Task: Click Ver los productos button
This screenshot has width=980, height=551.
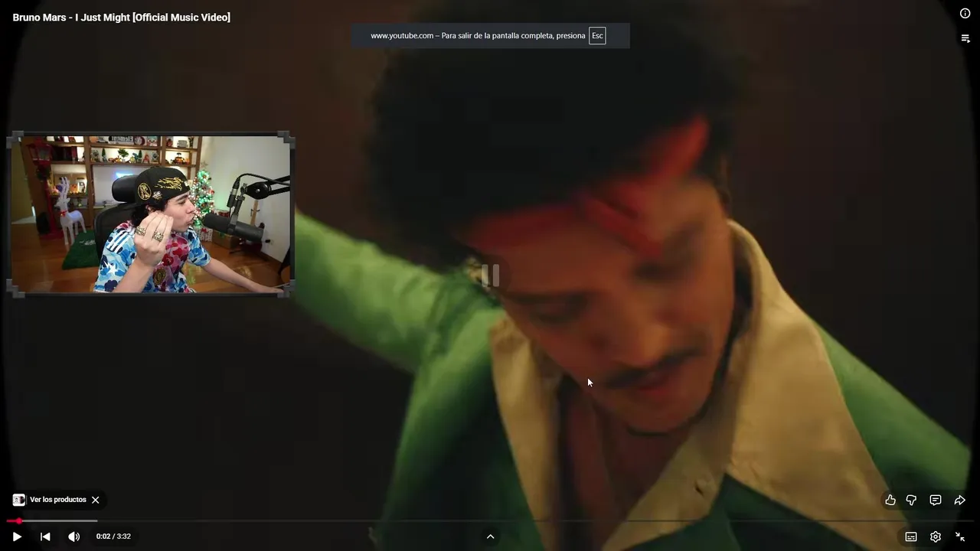Action: coord(58,500)
